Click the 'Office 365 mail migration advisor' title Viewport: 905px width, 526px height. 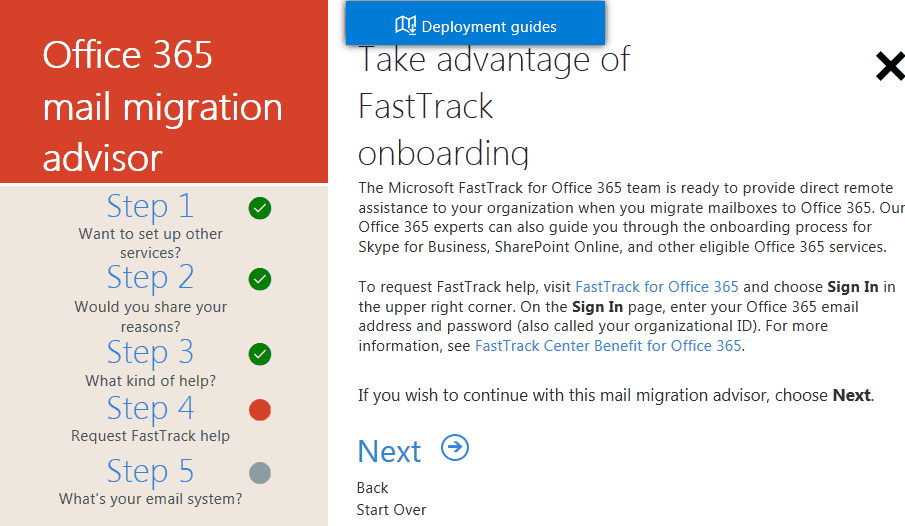coord(163,106)
